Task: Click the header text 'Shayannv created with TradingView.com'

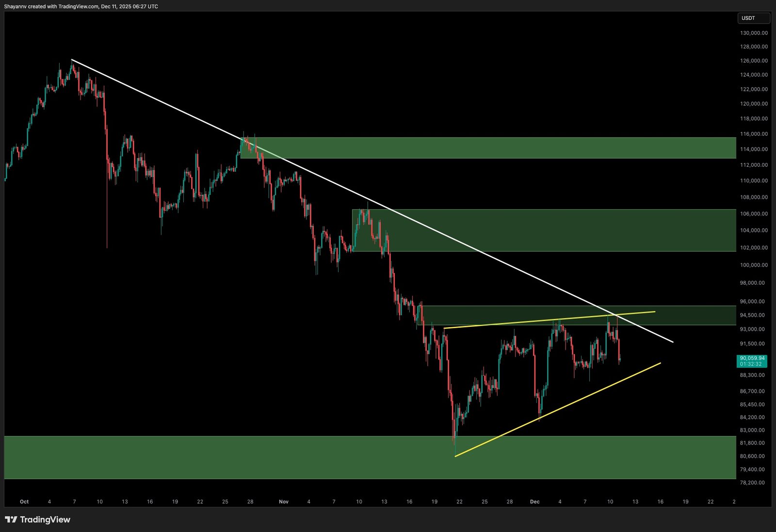Action: point(51,6)
